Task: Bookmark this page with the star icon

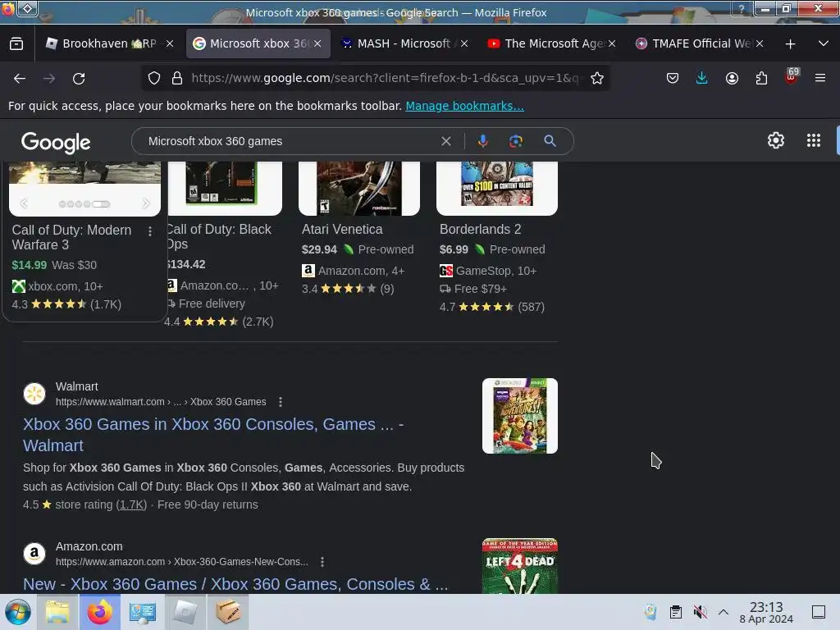Action: click(x=597, y=78)
